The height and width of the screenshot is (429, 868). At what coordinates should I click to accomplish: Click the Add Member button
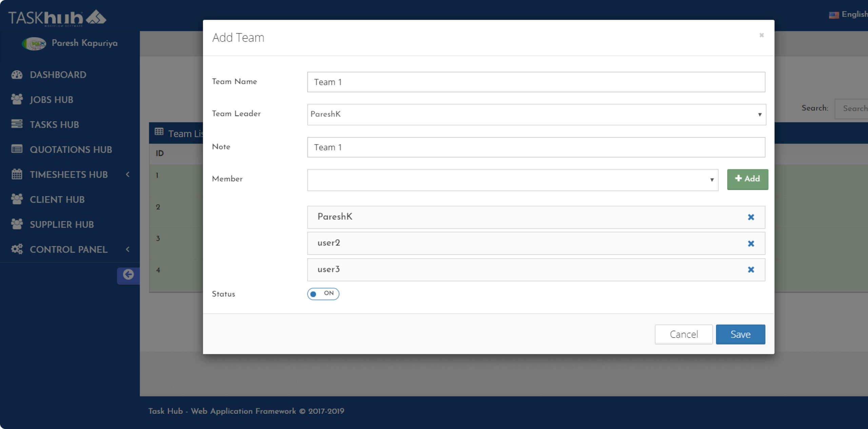[x=747, y=179]
